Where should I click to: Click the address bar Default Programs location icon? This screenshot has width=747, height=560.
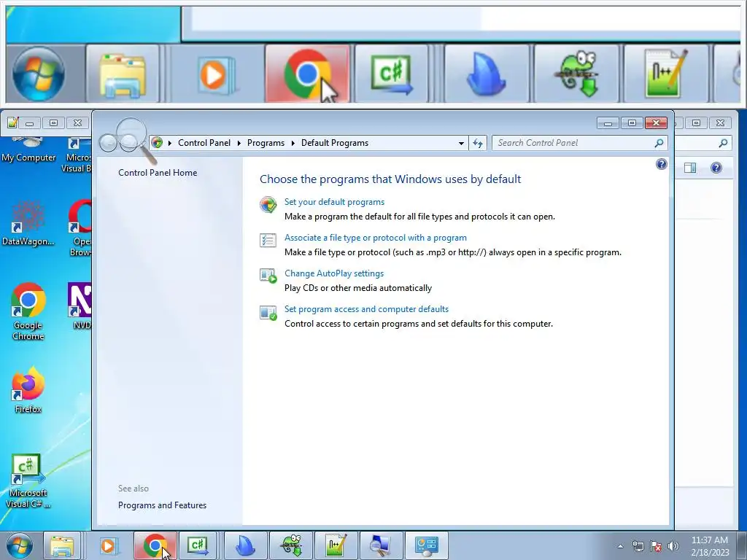pos(157,143)
